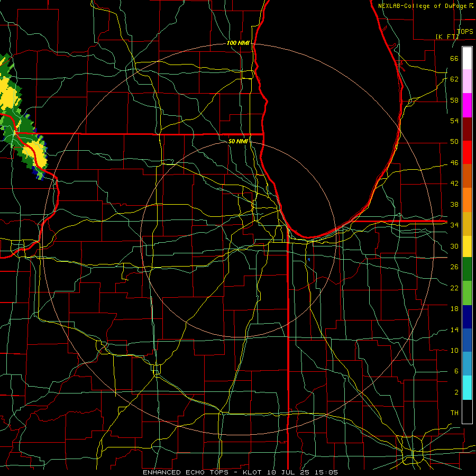
Task: Click the tiny isolated blue echo pixel inside the 50 NMI ring
Action: tap(309, 260)
